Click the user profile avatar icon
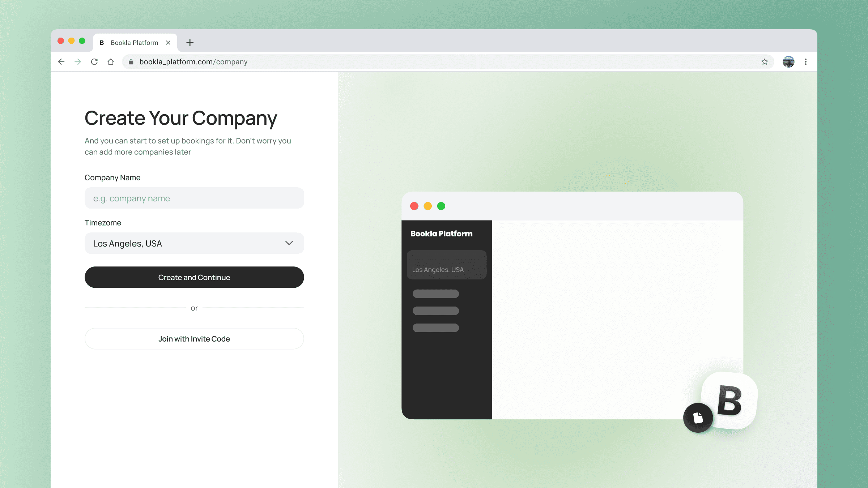The width and height of the screenshot is (868, 488). tap(788, 61)
